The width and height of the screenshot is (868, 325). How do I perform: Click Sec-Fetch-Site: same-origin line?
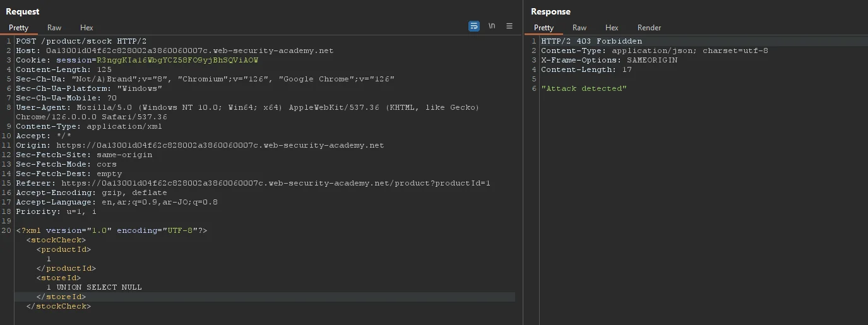click(x=83, y=155)
